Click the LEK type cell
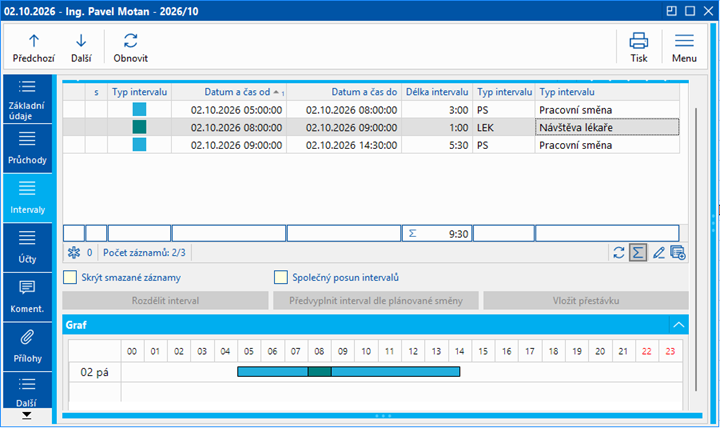The image size is (720, 428). (504, 127)
